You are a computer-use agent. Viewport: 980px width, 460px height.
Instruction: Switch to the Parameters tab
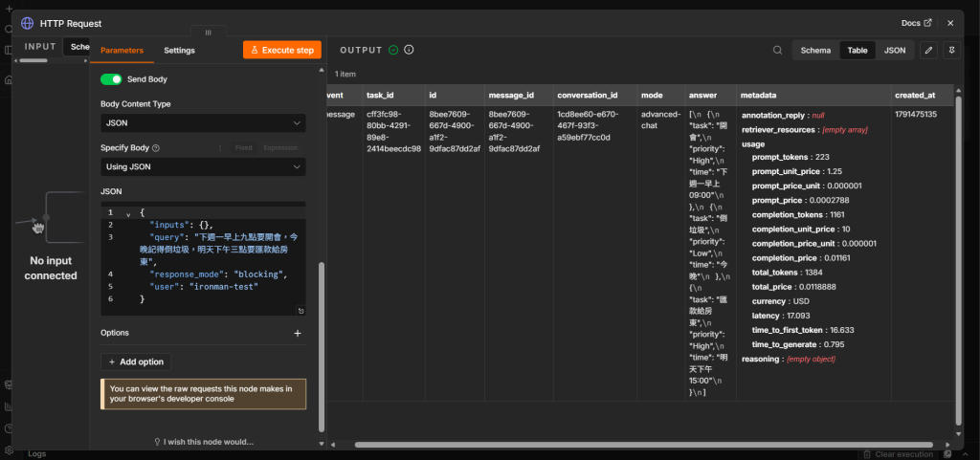click(x=122, y=51)
